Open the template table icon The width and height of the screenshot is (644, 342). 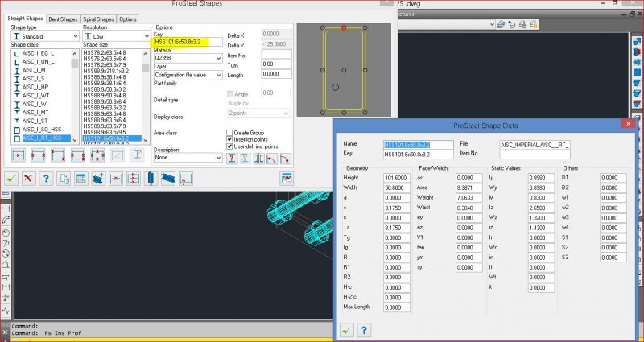point(81,179)
